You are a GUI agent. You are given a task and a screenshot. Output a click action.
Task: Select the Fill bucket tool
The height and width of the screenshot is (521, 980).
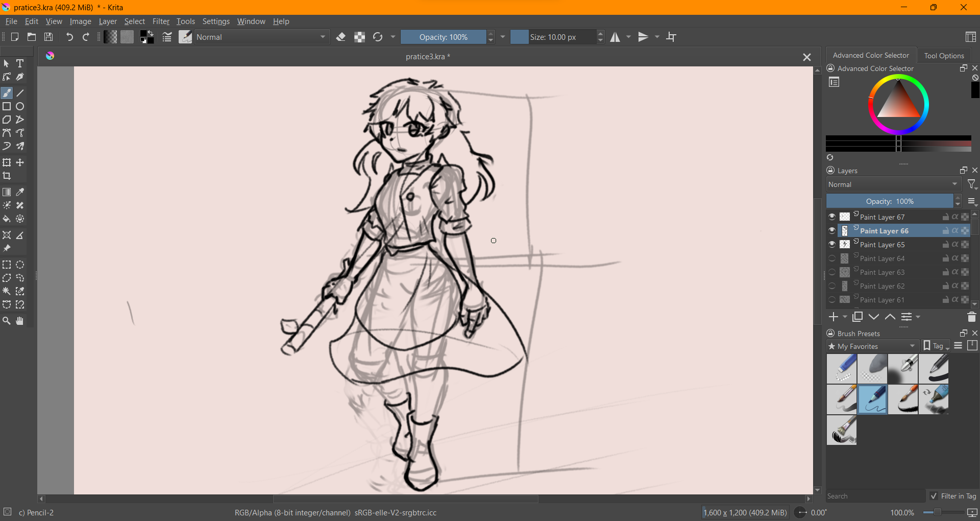(x=7, y=219)
